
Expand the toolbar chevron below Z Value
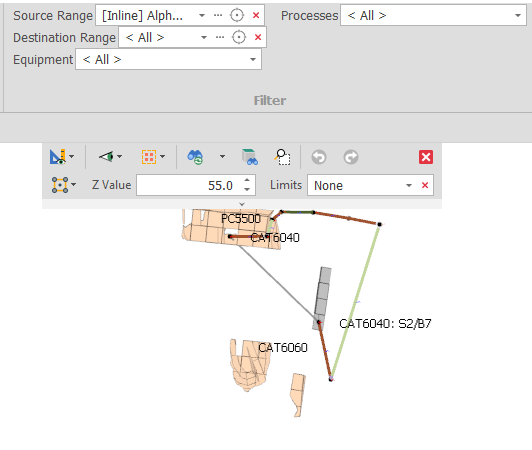242,204
